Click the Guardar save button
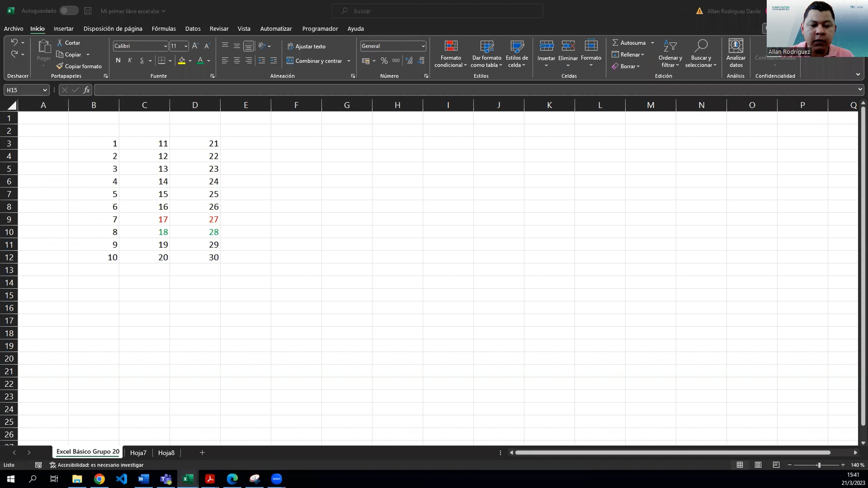Screen dimensions: 868x488 pyautogui.click(x=88, y=11)
